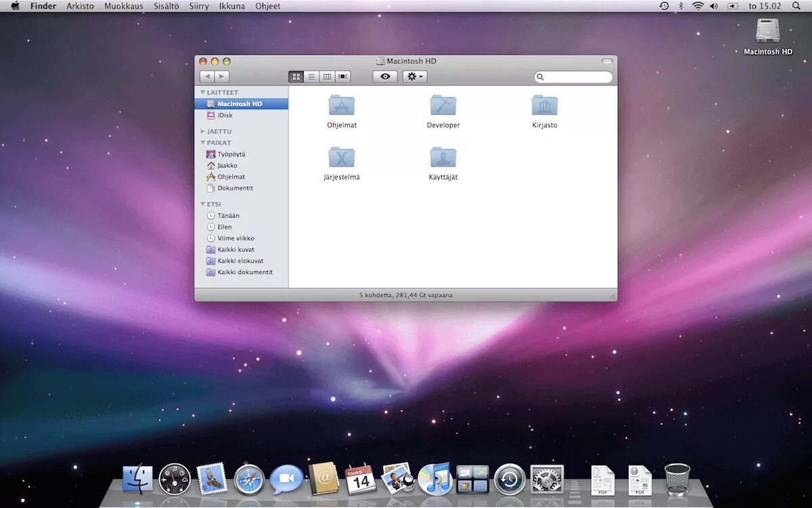
Task: Expand the JAETTU sidebar section
Action: [x=202, y=131]
